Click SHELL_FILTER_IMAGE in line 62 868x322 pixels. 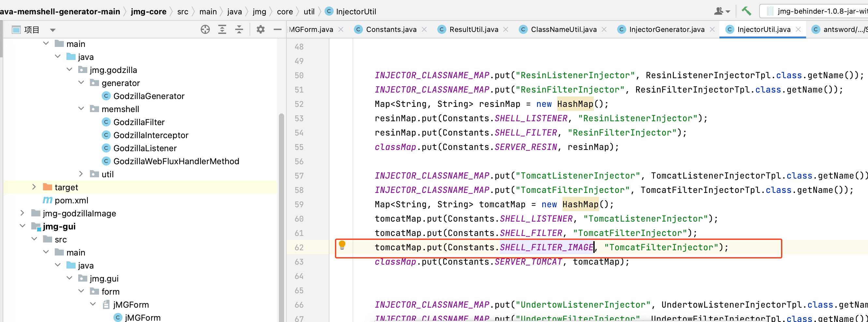click(x=546, y=247)
